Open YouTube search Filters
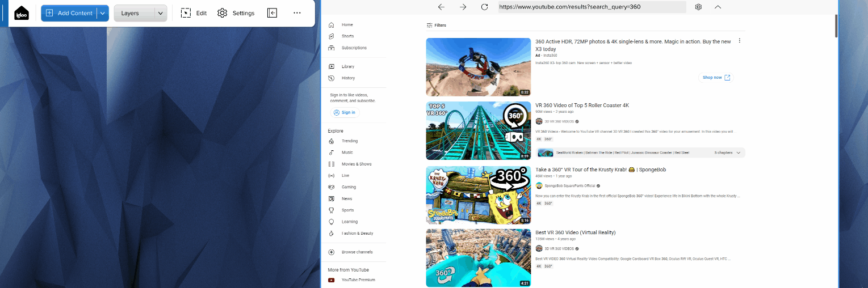The height and width of the screenshot is (288, 868). pos(436,26)
